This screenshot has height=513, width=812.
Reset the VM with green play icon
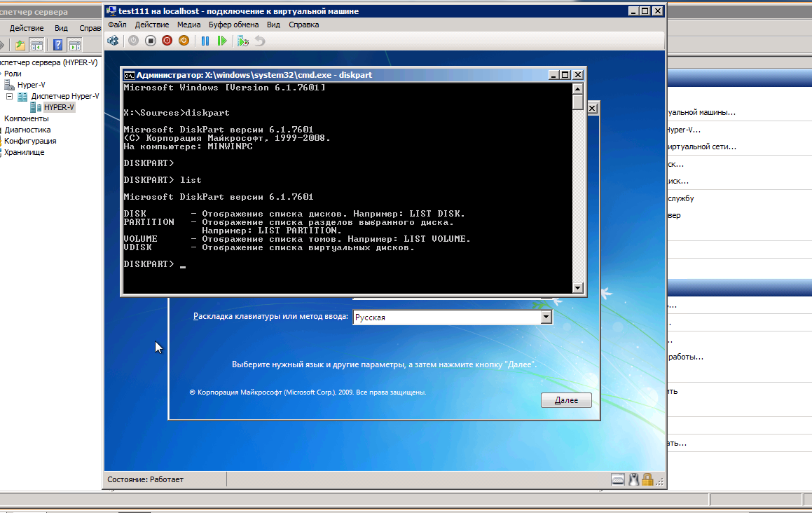(x=222, y=41)
